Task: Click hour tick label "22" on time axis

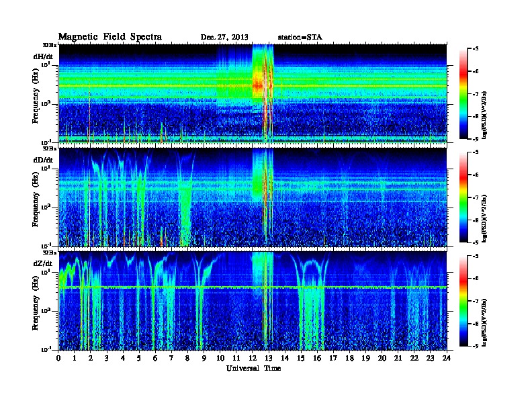Action: tap(414, 358)
